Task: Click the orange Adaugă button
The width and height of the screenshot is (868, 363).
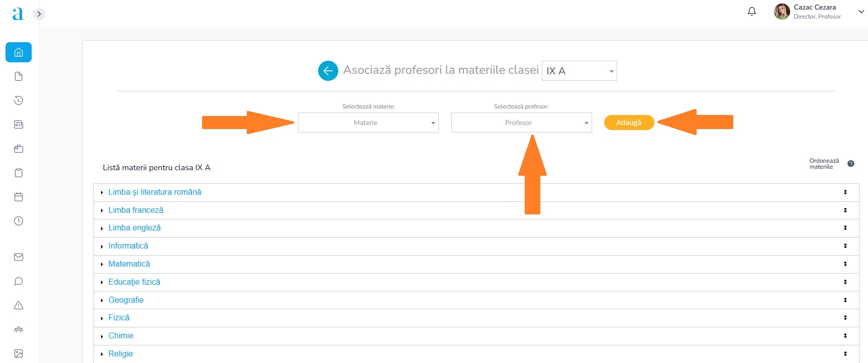Action: click(x=629, y=123)
